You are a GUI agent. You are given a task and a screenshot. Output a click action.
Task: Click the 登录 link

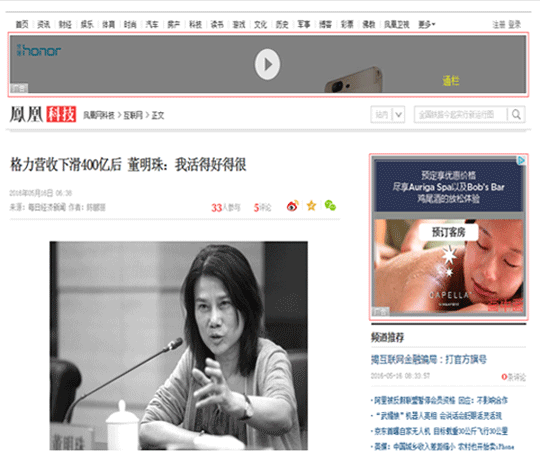coord(515,24)
